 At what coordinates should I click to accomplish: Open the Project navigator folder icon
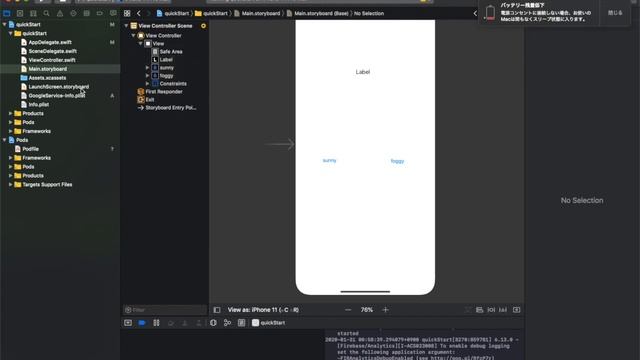[x=7, y=13]
